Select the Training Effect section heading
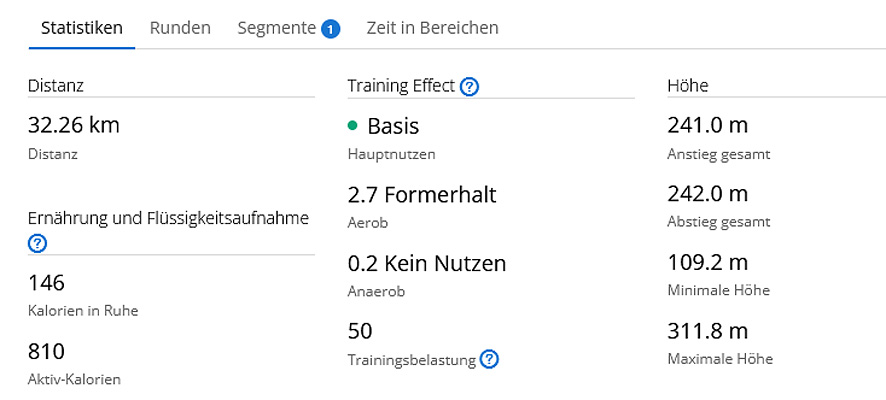 coord(401,86)
